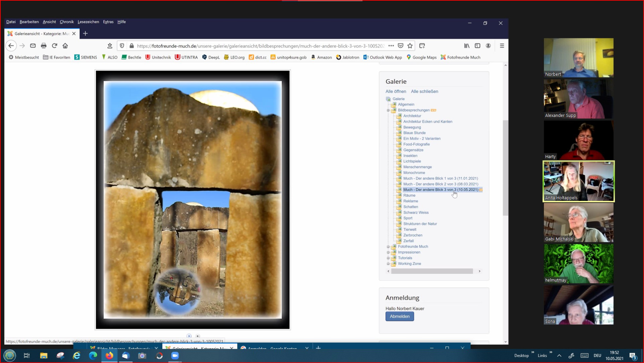Open Zoom from the Windows taskbar

click(x=175, y=356)
